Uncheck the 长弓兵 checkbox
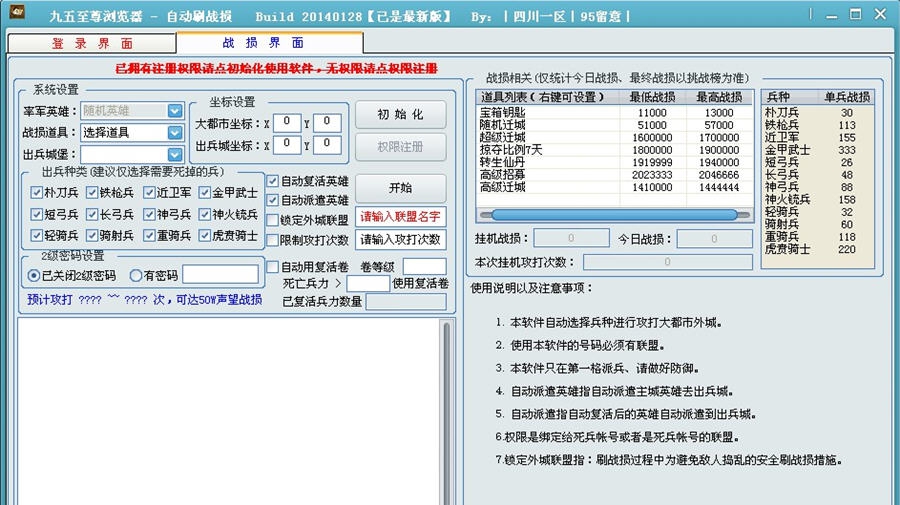This screenshot has height=505, width=900. [x=92, y=215]
